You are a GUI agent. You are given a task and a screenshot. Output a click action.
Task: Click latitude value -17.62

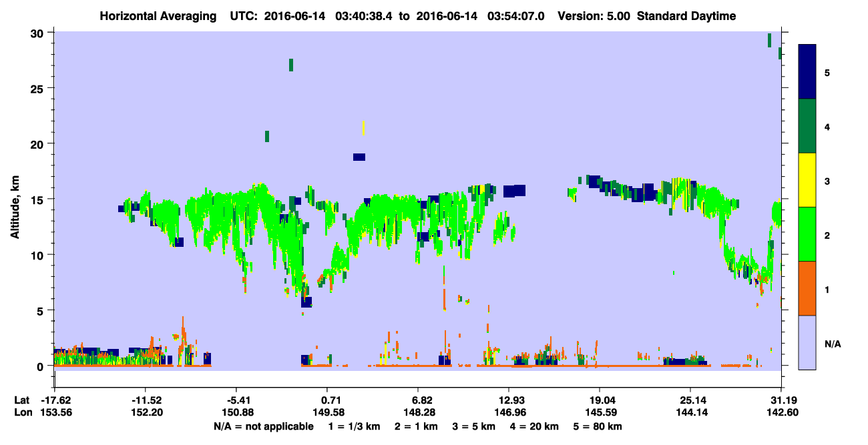point(55,400)
